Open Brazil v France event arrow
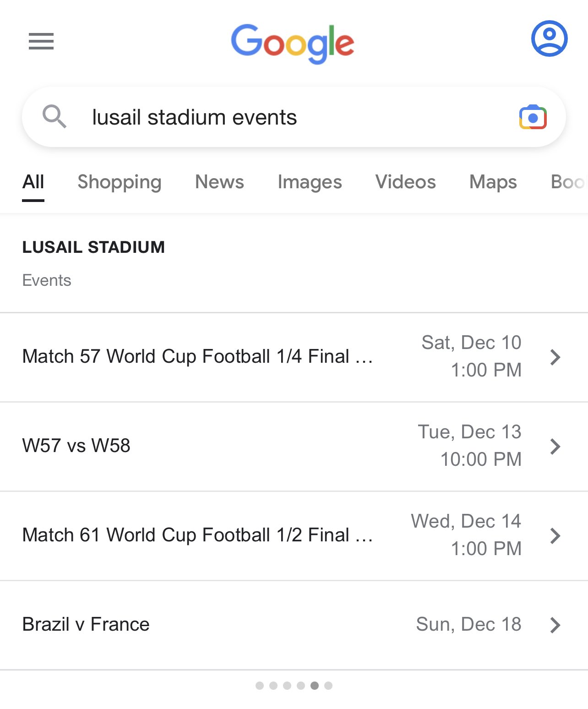 [x=555, y=625]
